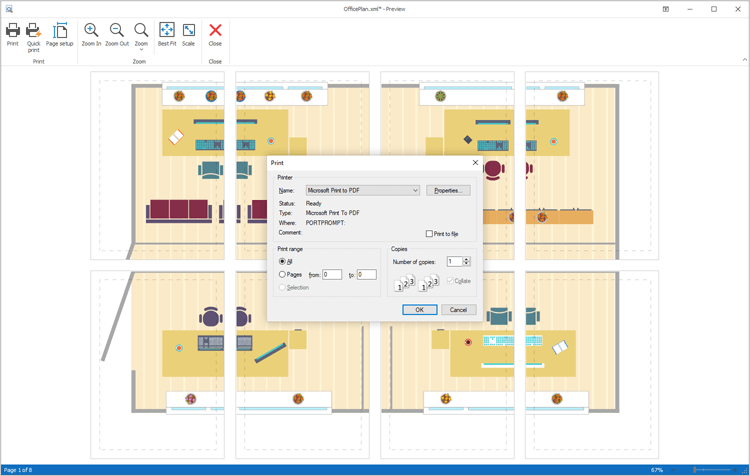This screenshot has width=750, height=476.
Task: Choose the Pages radio button
Action: tap(283, 274)
